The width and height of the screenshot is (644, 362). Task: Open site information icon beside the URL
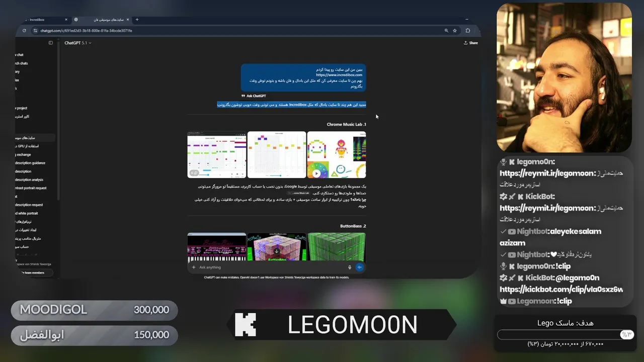(x=35, y=31)
